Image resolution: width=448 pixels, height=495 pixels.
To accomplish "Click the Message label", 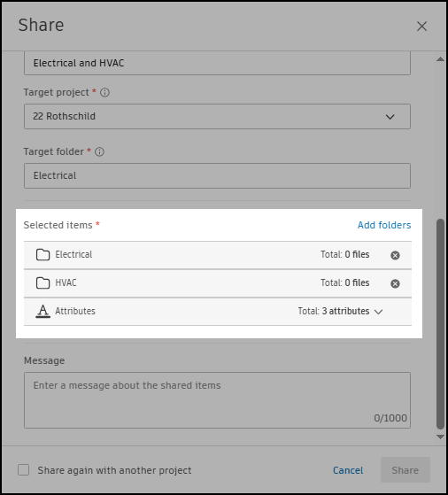I will point(44,360).
